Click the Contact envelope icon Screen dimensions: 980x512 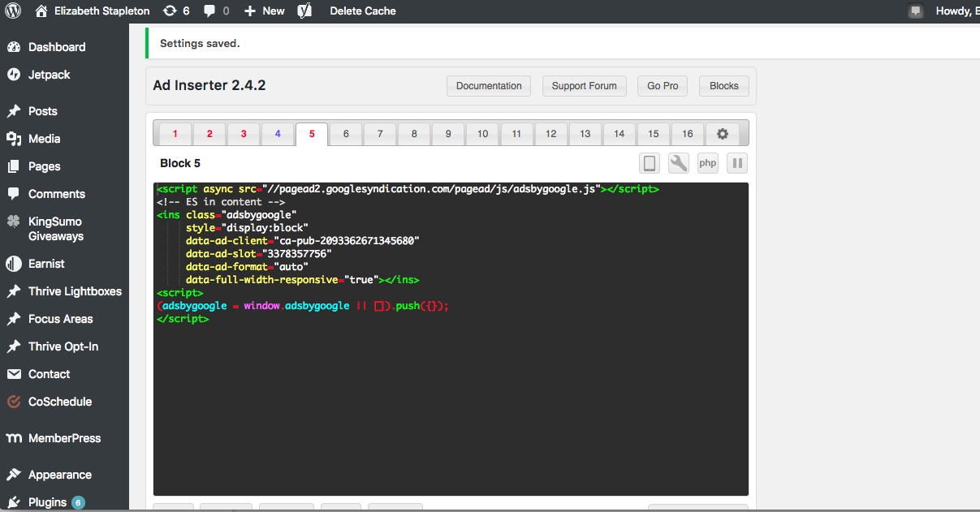click(14, 374)
